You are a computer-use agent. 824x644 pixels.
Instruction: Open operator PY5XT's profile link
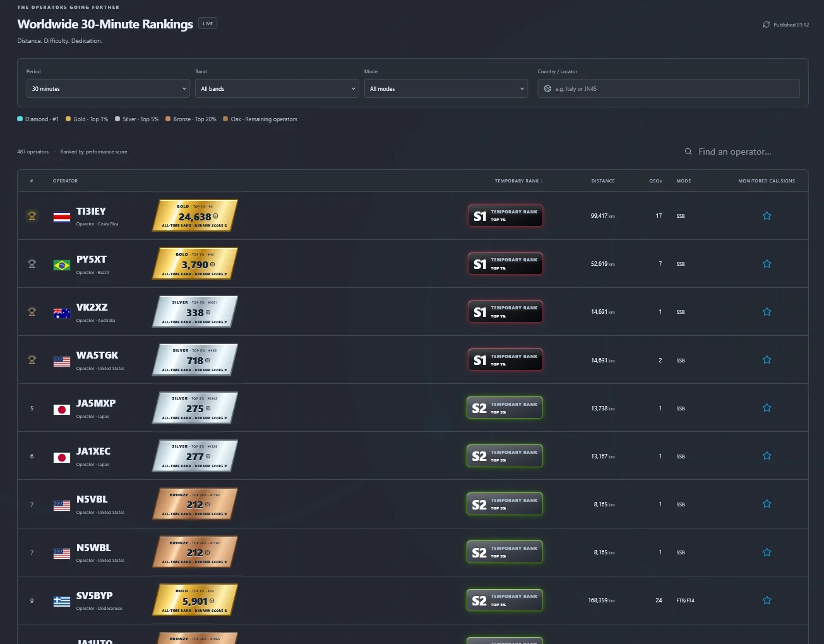tap(92, 259)
